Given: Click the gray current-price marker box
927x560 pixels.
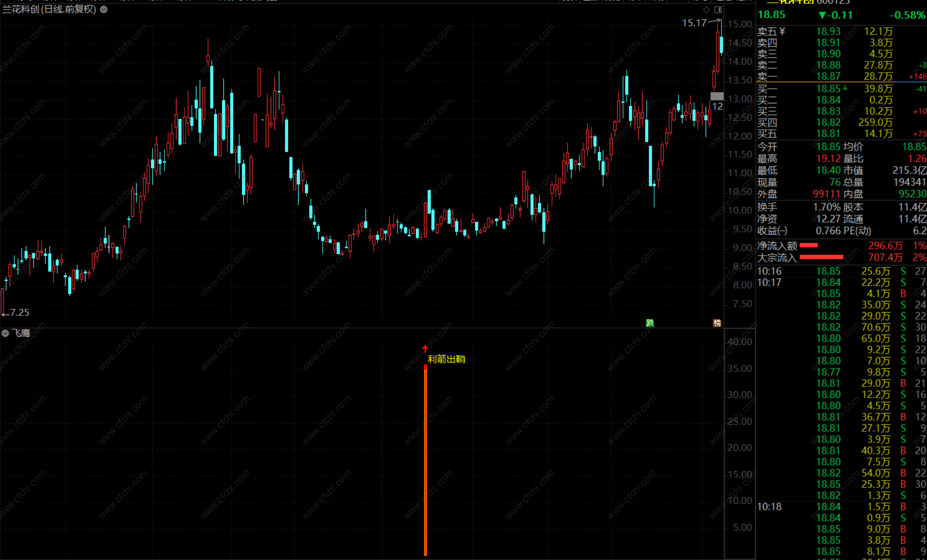Looking at the screenshot, I should coord(717,96).
